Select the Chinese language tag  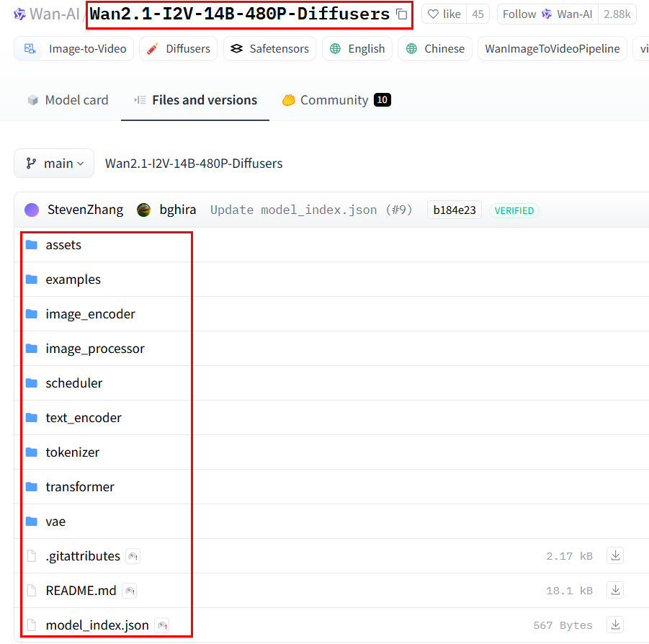click(x=435, y=49)
